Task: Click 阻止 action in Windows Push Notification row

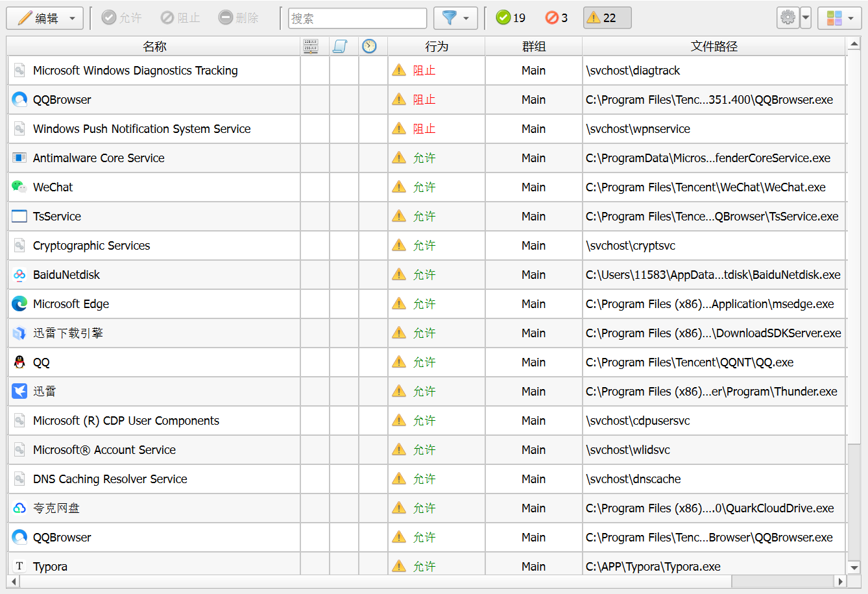Action: [x=424, y=128]
